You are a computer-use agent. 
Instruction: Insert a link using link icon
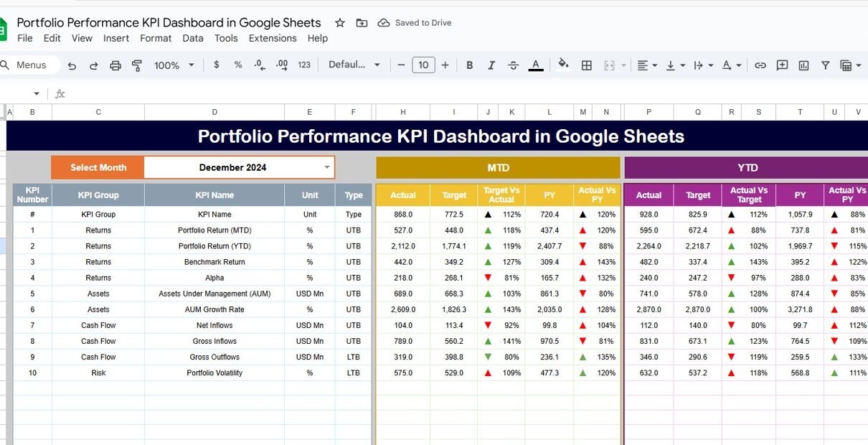click(x=760, y=65)
